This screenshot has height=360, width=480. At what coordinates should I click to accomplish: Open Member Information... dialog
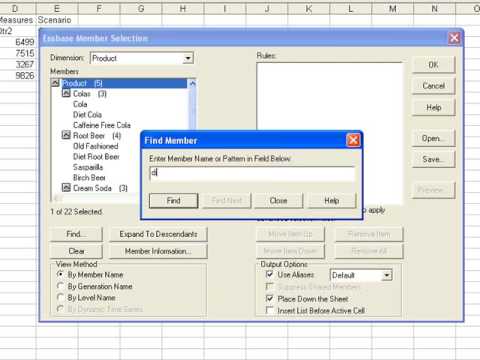point(158,251)
